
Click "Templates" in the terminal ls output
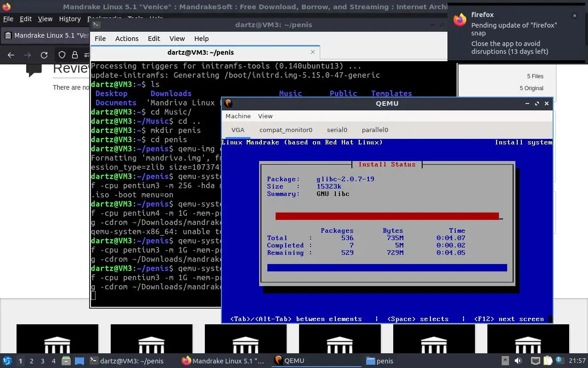391,93
